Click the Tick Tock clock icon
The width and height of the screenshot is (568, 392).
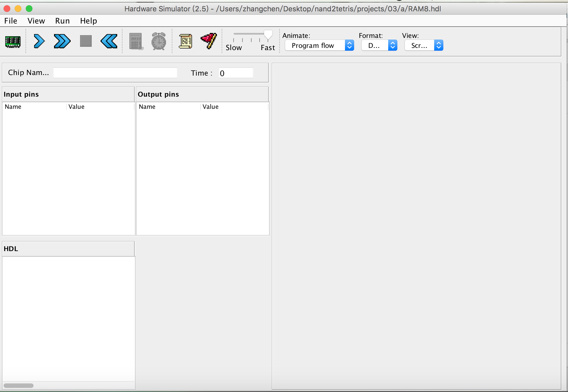[159, 42]
